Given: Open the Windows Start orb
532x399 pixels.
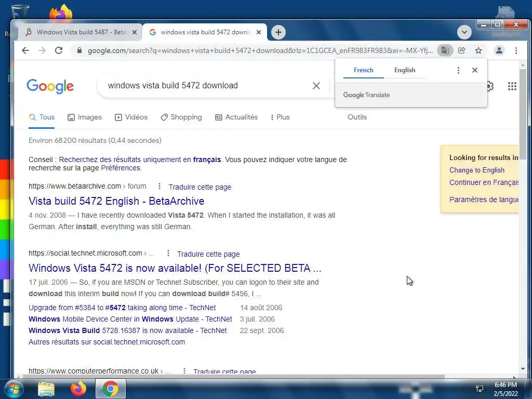Looking at the screenshot, I should [x=14, y=389].
